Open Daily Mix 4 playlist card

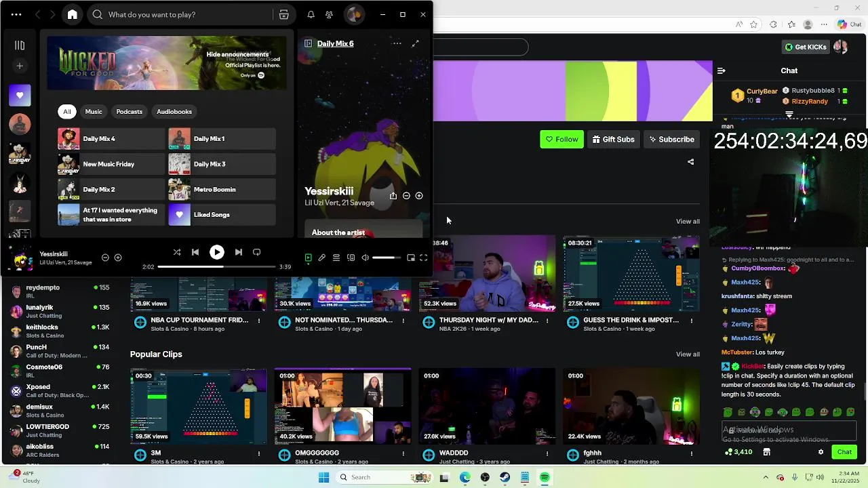pyautogui.click(x=111, y=139)
